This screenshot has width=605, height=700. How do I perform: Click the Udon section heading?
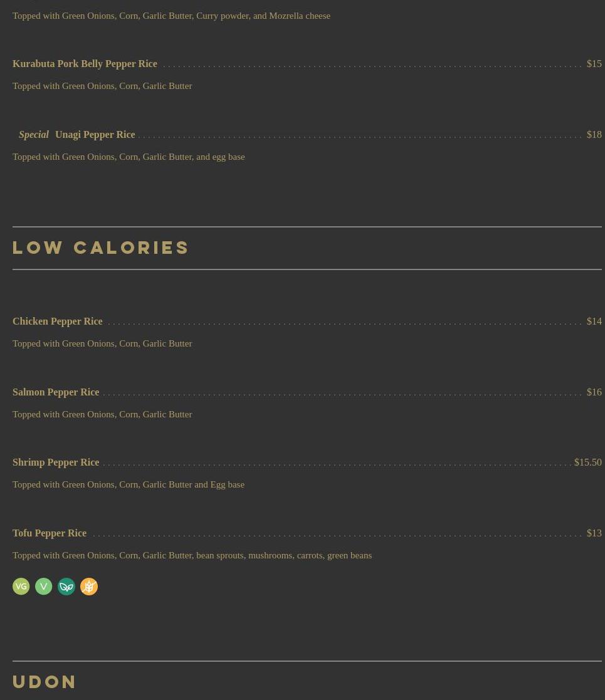45,681
